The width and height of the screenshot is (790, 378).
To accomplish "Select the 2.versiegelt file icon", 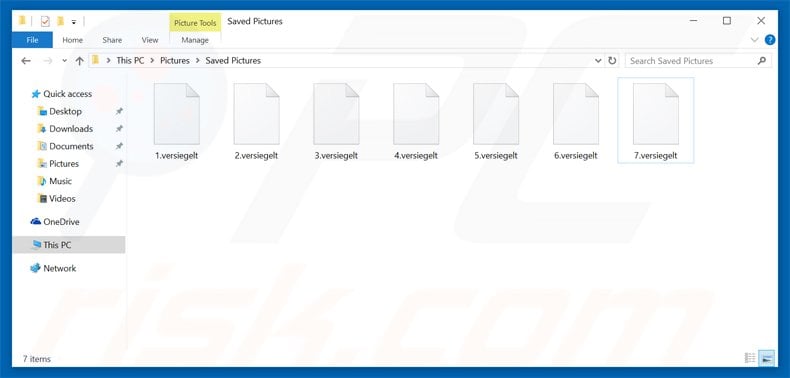I will pyautogui.click(x=256, y=114).
